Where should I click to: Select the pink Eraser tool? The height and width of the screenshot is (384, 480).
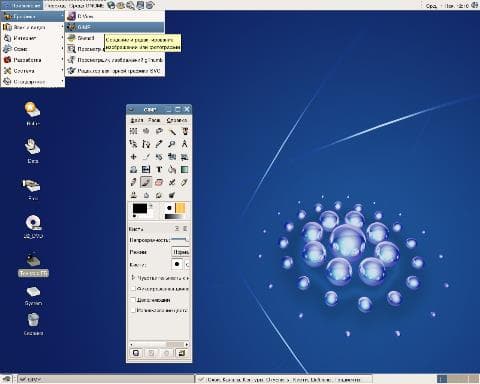tap(159, 182)
